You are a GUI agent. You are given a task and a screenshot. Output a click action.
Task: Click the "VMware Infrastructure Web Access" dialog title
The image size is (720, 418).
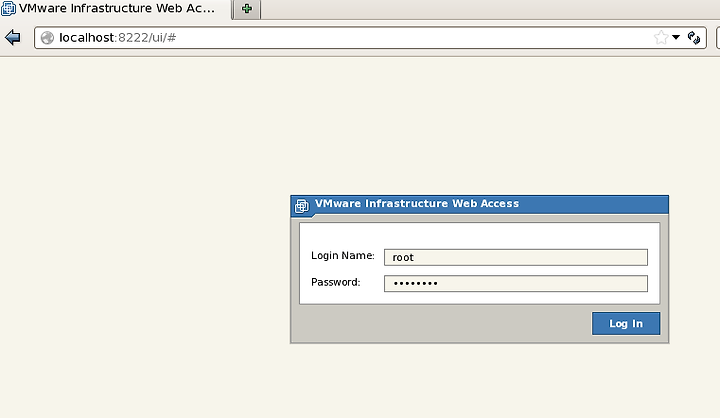[417, 203]
